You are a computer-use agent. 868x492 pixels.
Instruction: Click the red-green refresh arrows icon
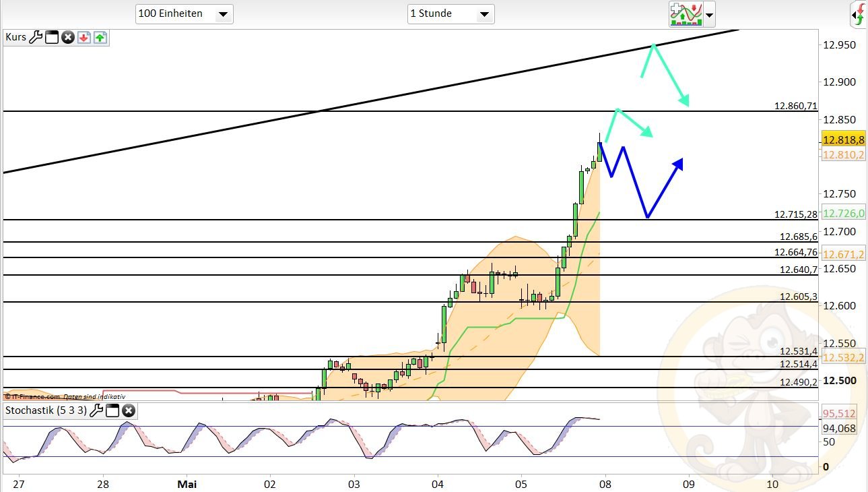860,14
